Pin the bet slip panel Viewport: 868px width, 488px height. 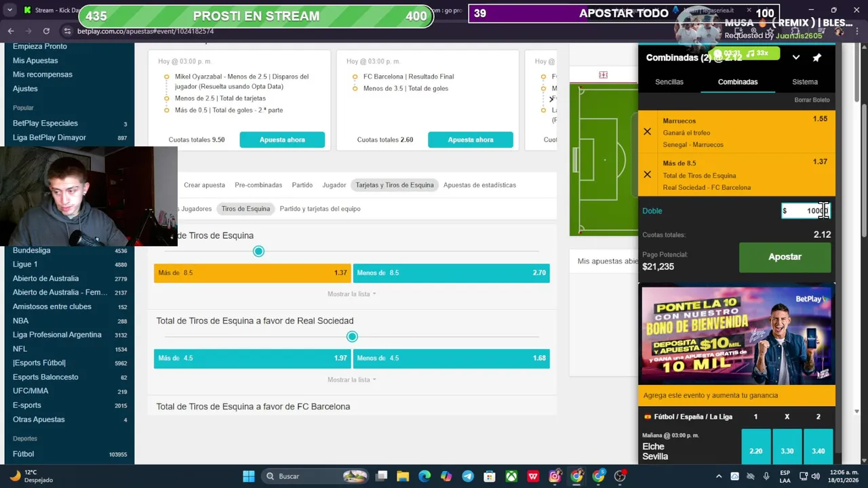(816, 58)
